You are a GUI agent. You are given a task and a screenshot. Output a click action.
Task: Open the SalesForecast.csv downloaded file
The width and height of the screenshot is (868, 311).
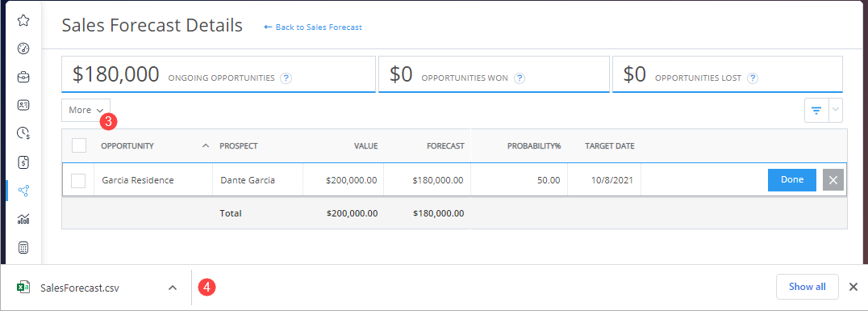coord(80,288)
